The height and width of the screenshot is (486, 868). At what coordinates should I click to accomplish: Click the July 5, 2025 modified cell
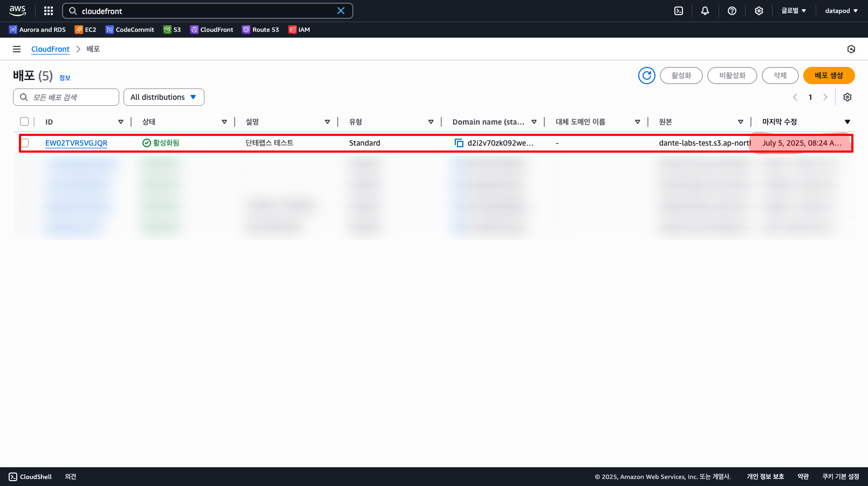click(802, 143)
